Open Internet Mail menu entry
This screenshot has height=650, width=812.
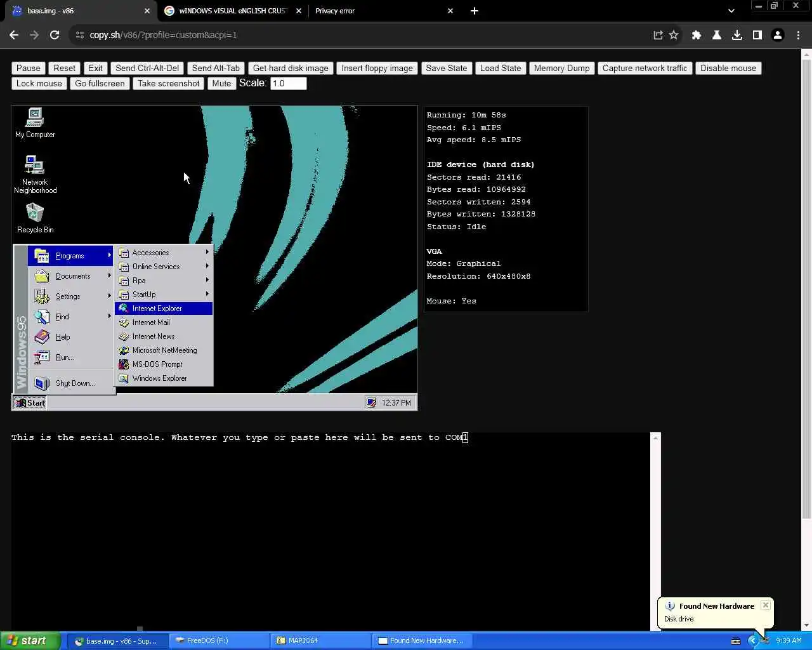click(164, 322)
